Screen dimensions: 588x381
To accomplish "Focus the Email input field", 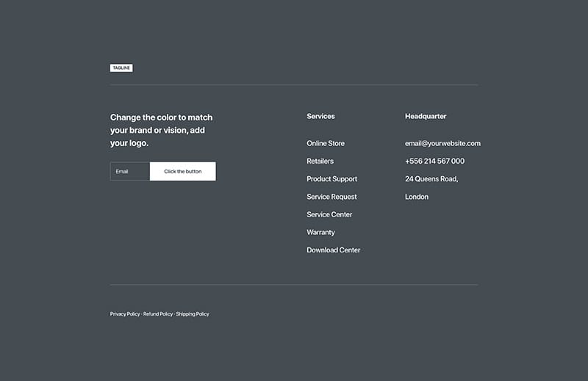I will 130,171.
